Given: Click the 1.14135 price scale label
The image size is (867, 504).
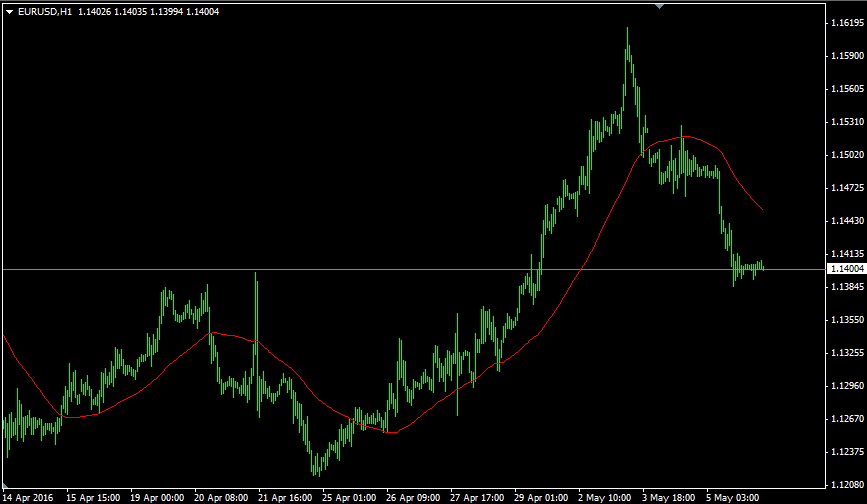Looking at the screenshot, I should click(847, 254).
